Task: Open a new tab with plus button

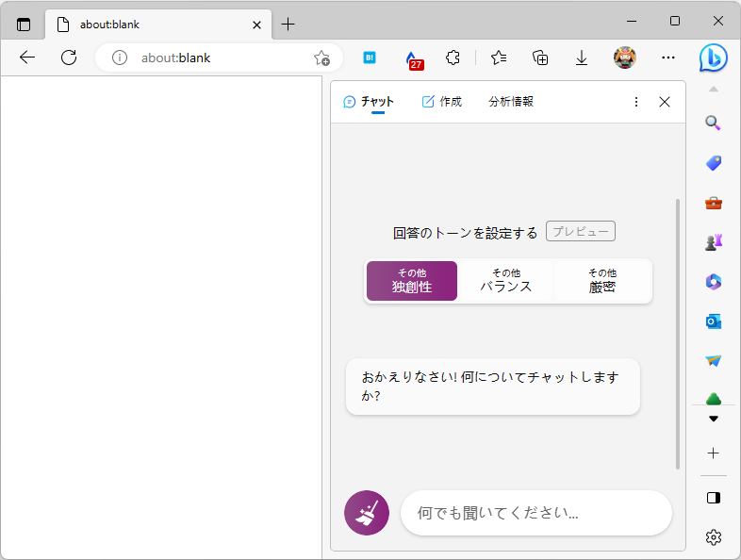Action: coord(288,25)
